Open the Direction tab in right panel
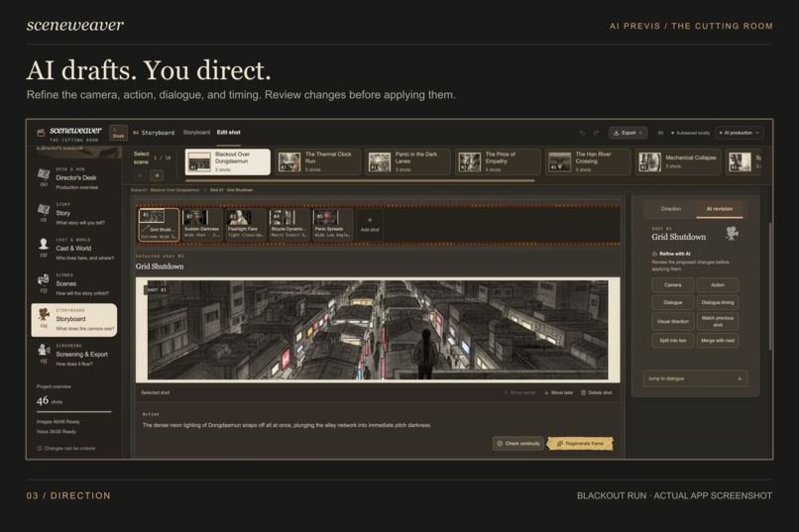 [670, 209]
